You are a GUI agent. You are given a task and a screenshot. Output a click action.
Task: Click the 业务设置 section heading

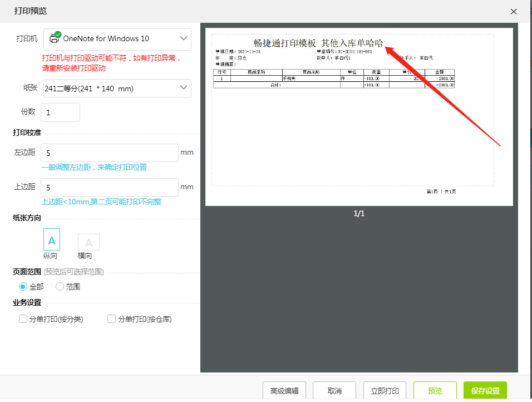tap(27, 302)
